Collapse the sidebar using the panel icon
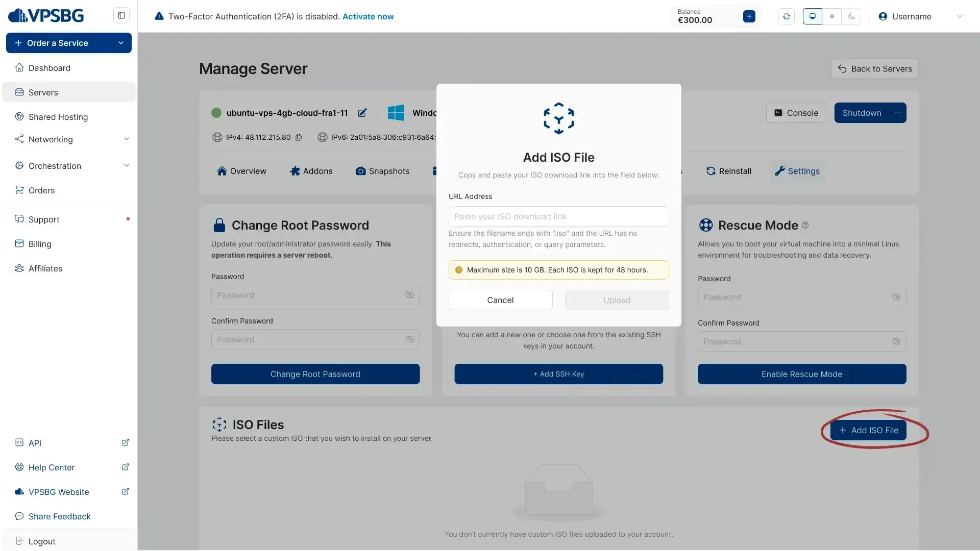 click(121, 15)
